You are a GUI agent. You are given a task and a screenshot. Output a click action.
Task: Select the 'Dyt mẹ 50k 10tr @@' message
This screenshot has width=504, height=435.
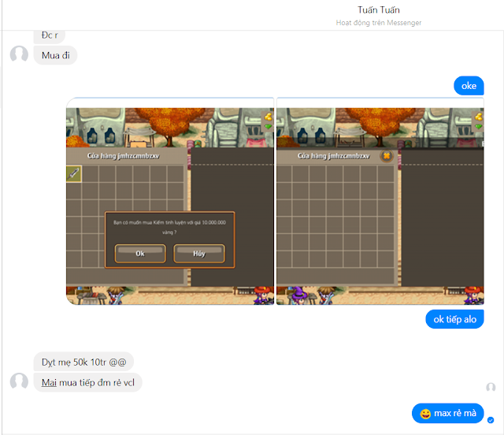coord(83,362)
